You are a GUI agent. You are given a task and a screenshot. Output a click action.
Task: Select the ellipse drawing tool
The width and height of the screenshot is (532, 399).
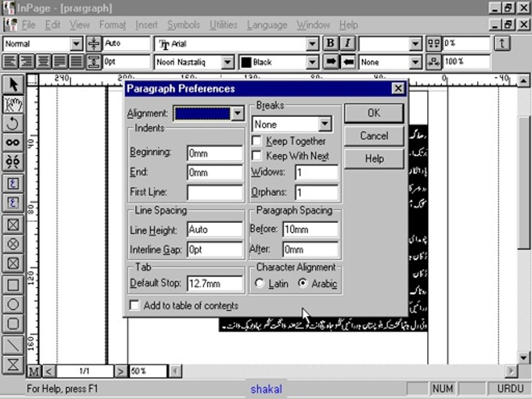pyautogui.click(x=13, y=304)
